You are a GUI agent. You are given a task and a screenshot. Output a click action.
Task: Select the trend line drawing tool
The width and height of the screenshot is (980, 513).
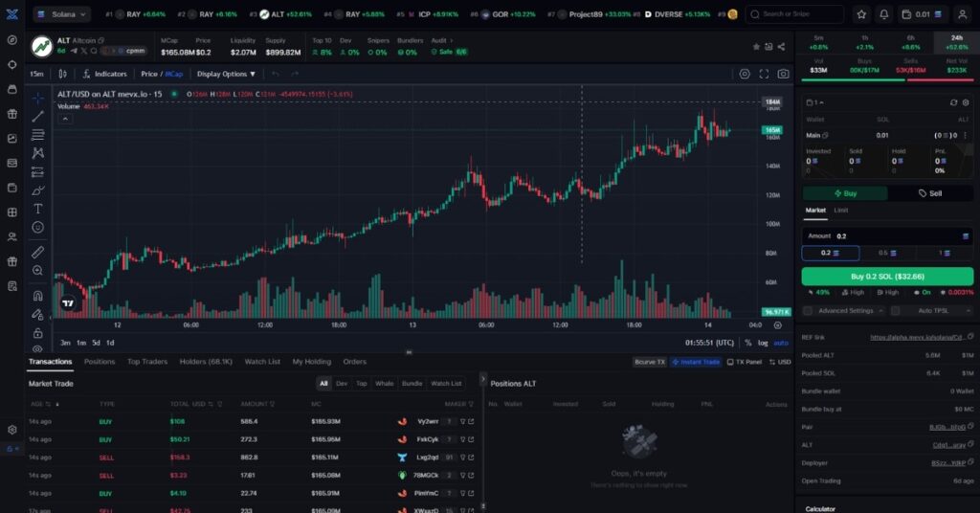38,116
